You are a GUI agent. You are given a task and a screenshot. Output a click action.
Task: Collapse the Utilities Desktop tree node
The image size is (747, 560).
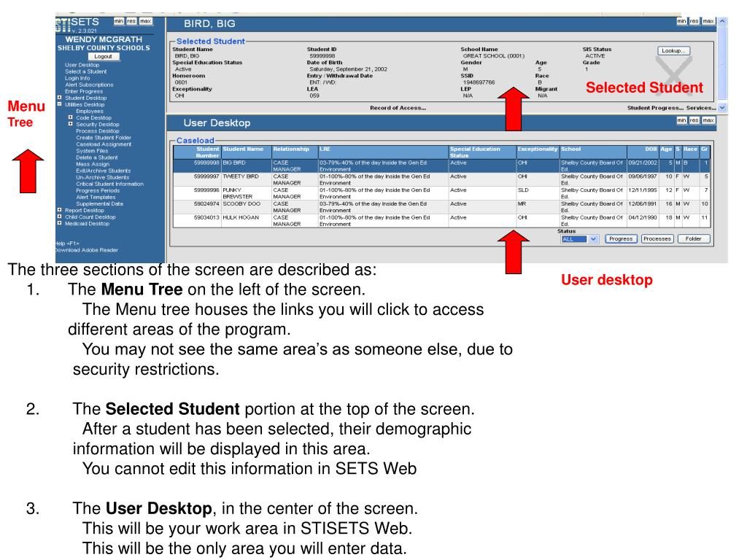coord(60,104)
